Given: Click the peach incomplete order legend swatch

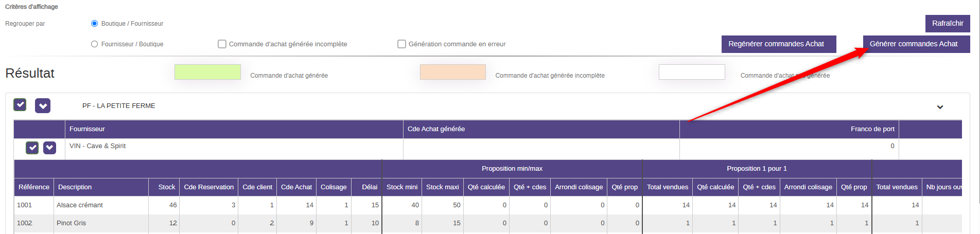Looking at the screenshot, I should click(x=452, y=72).
